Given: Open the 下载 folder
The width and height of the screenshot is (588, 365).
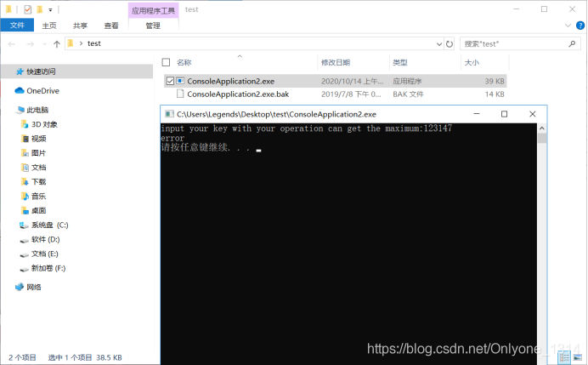Looking at the screenshot, I should 38,182.
